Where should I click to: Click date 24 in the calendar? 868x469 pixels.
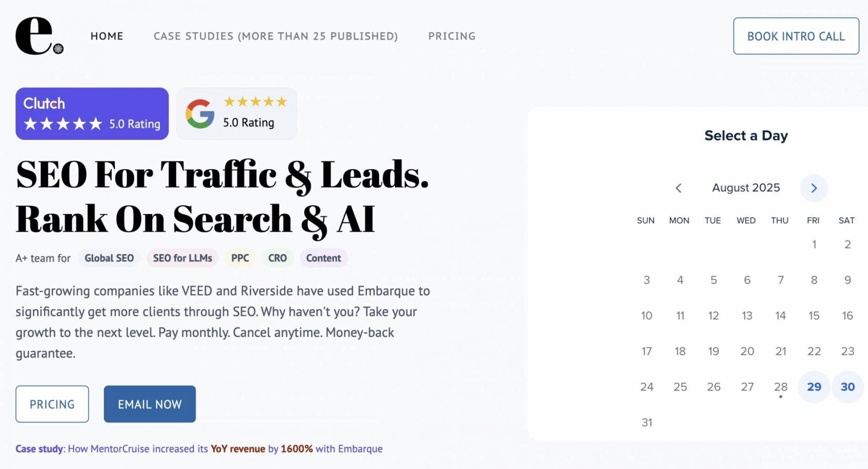pyautogui.click(x=647, y=387)
